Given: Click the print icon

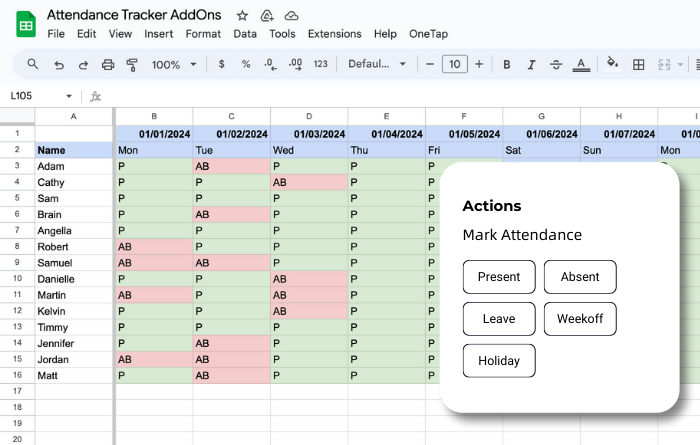Looking at the screenshot, I should point(109,64).
